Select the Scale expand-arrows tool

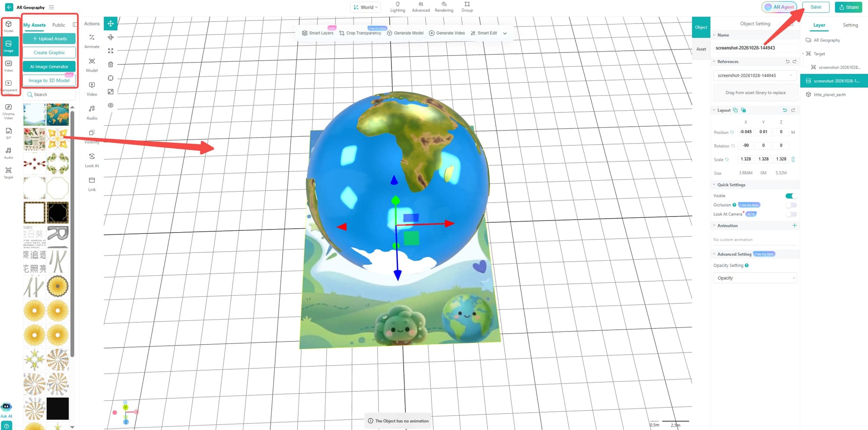point(111,51)
